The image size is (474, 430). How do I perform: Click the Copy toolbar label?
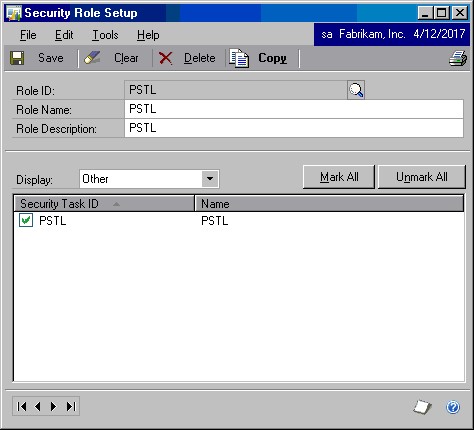tap(272, 58)
